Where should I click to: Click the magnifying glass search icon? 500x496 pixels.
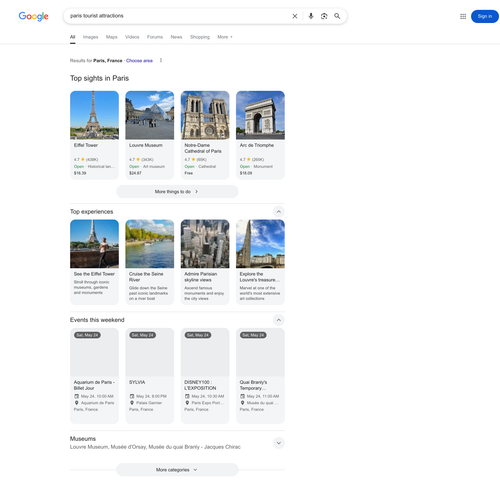click(x=337, y=16)
